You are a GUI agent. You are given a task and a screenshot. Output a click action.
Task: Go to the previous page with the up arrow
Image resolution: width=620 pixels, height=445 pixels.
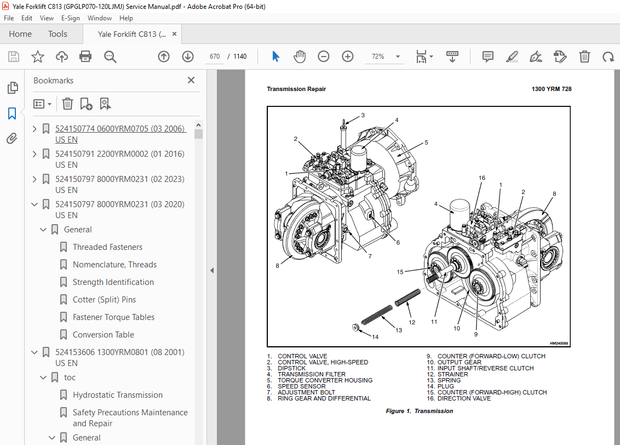(x=164, y=57)
